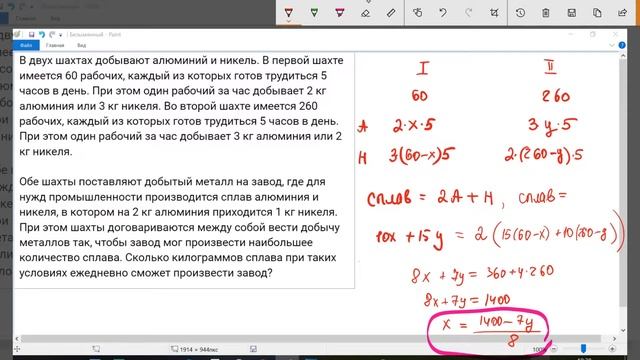The width and height of the screenshot is (640, 360).
Task: Save the sketch with floppy icon
Action: (x=571, y=13)
